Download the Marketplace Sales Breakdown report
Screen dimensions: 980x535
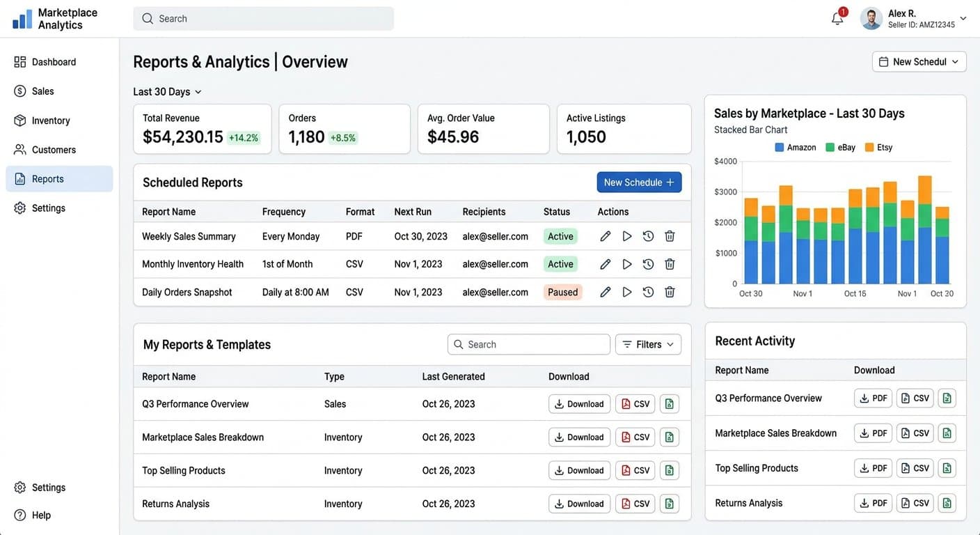click(x=579, y=437)
